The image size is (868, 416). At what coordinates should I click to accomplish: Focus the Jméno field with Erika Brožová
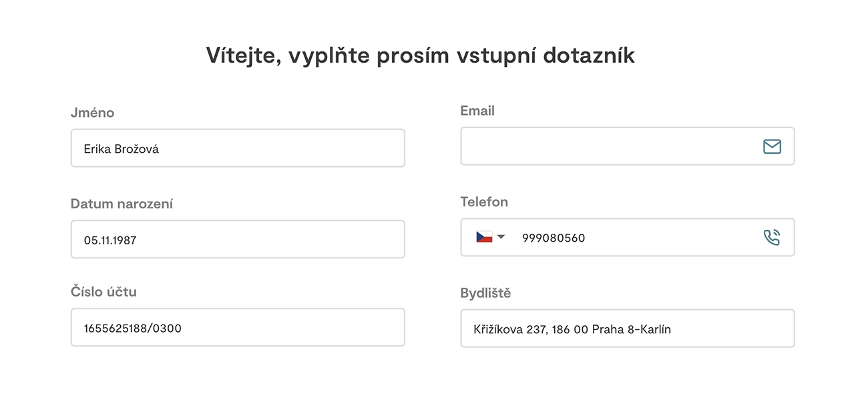pos(238,148)
